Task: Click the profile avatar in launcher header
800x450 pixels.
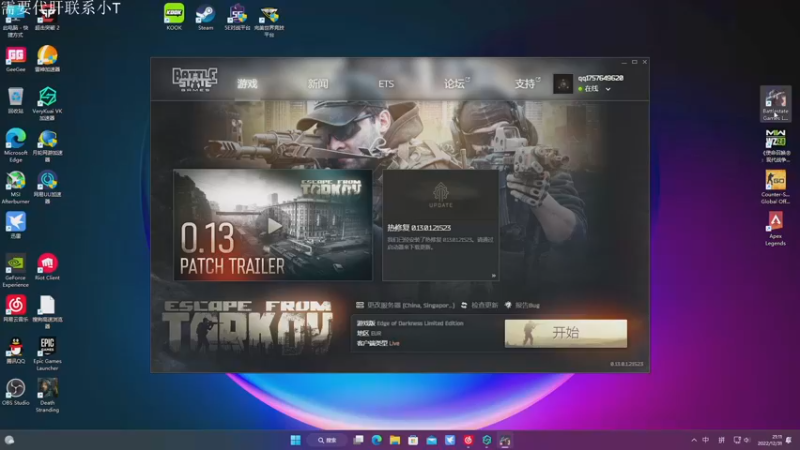Action: (563, 84)
